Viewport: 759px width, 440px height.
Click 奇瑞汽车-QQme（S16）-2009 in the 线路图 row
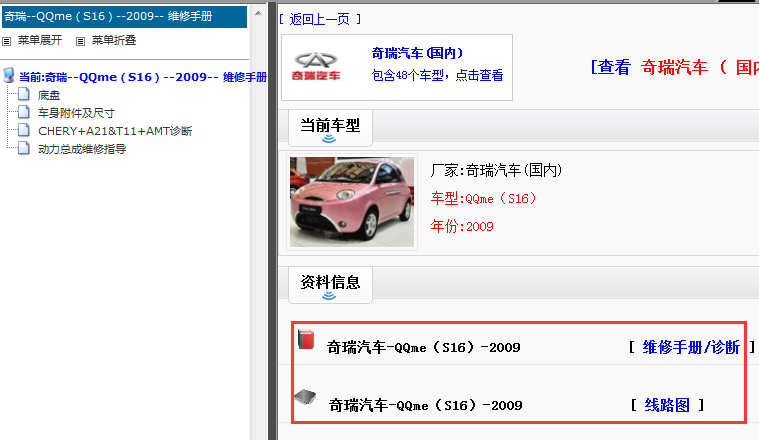pyautogui.click(x=425, y=405)
